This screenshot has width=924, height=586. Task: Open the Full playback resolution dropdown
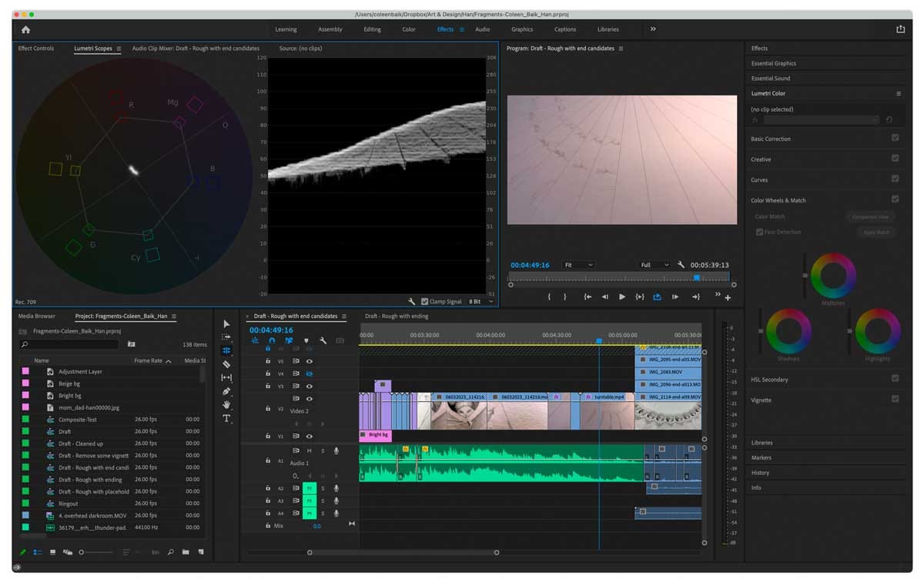click(x=654, y=265)
